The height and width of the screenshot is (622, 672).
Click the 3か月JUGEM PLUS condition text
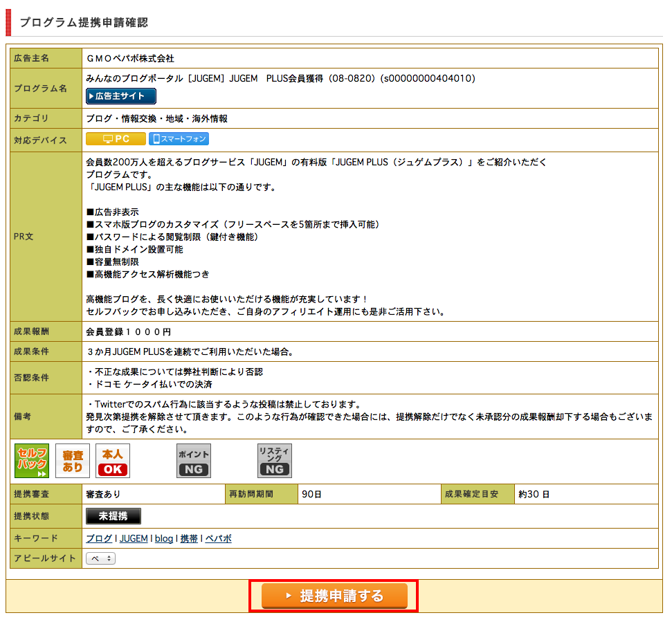click(190, 351)
